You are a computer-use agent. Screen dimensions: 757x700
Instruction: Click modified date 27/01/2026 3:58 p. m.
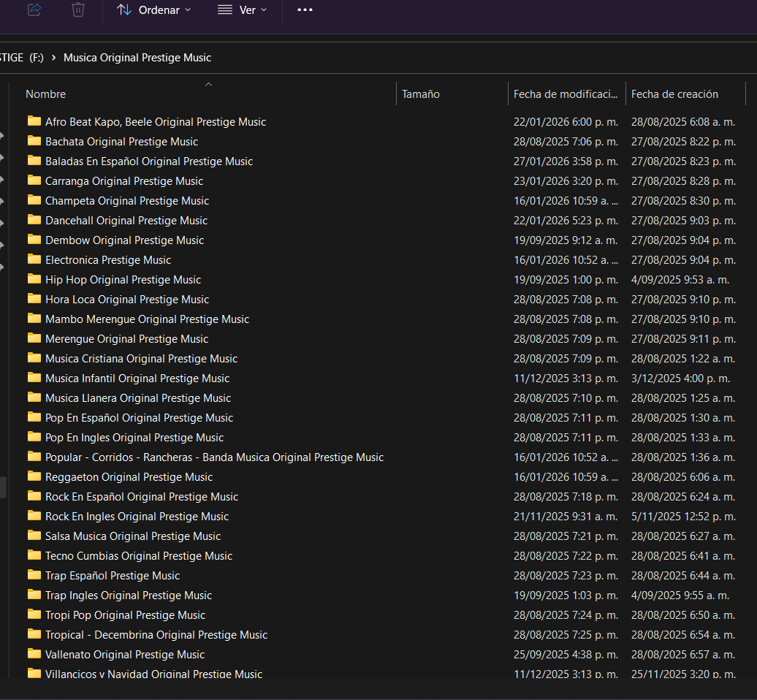click(566, 161)
